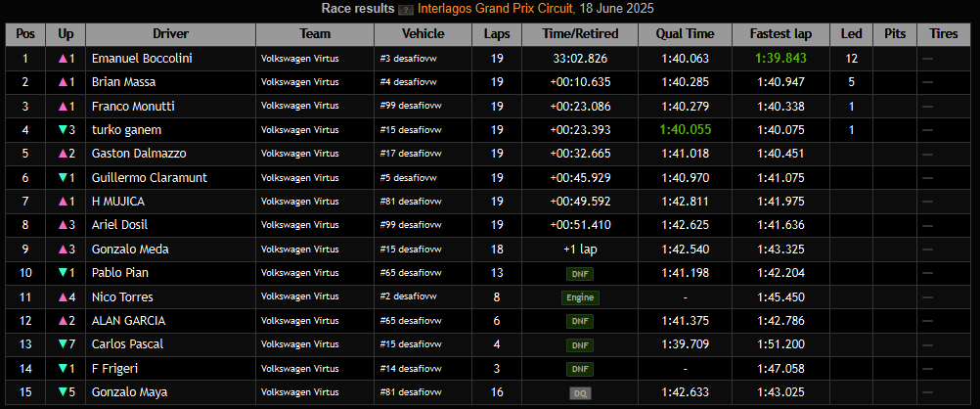Click the Driver column header
This screenshot has width=980, height=409.
(x=170, y=34)
